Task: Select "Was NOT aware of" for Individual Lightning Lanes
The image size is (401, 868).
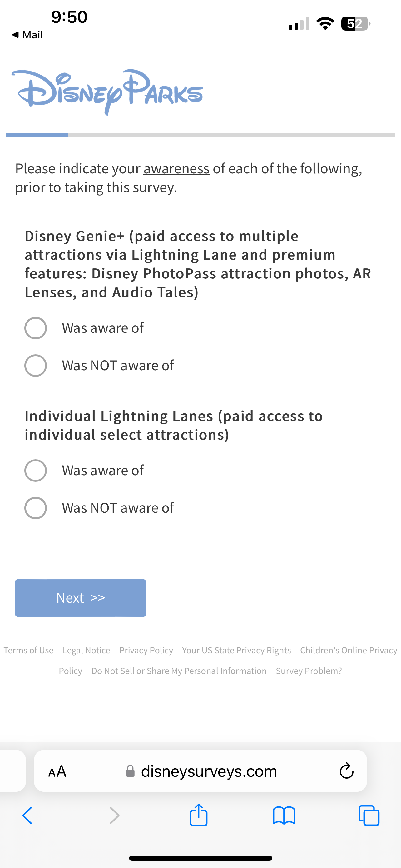Action: (36, 508)
